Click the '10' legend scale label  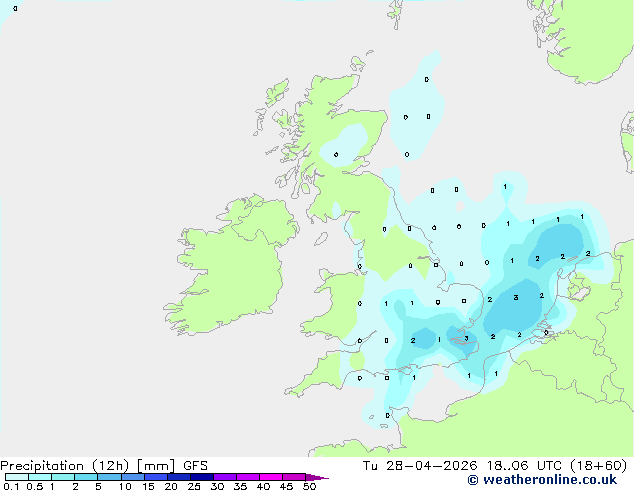[125, 486]
